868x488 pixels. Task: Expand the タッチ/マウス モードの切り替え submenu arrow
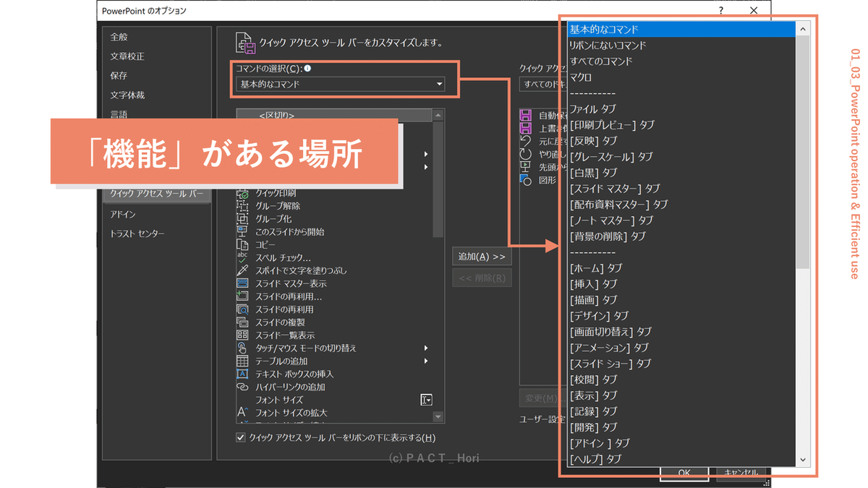(426, 348)
